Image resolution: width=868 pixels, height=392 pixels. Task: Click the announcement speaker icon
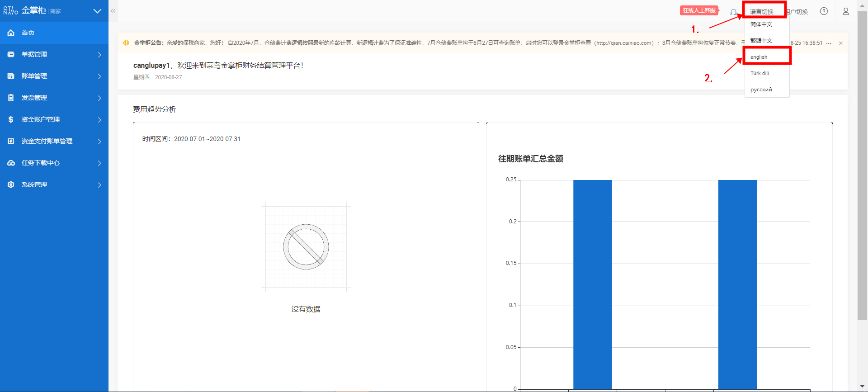click(126, 43)
